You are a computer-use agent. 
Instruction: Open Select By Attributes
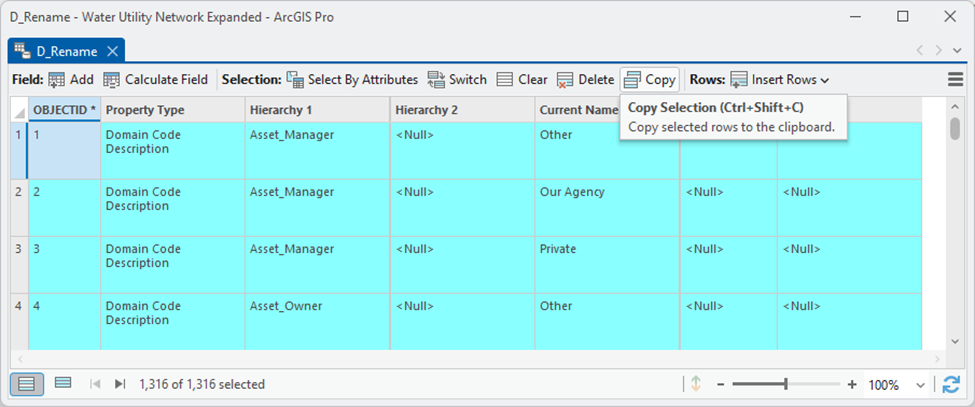coord(352,80)
